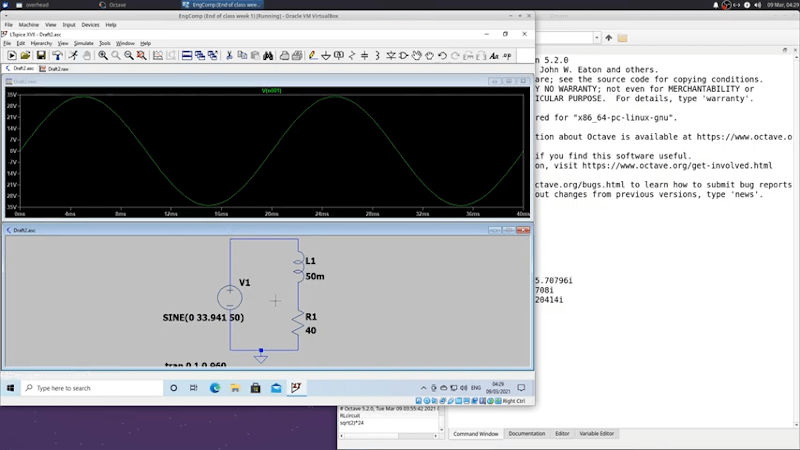Open the Hierarchy menu
The width and height of the screenshot is (800, 450).
pos(41,43)
